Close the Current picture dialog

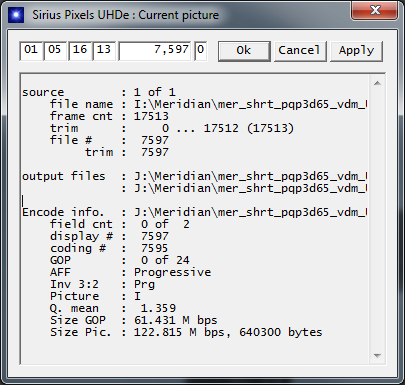pos(374,11)
